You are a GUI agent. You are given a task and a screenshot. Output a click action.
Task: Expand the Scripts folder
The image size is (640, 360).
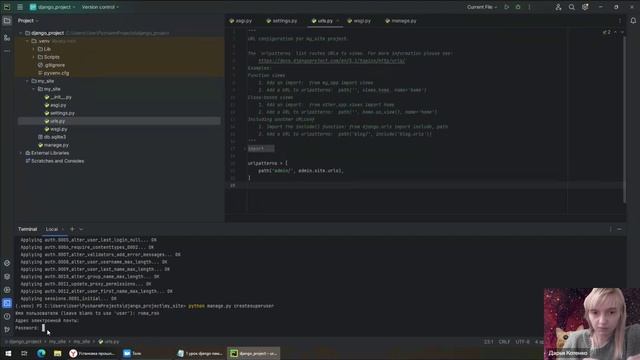pyautogui.click(x=34, y=57)
